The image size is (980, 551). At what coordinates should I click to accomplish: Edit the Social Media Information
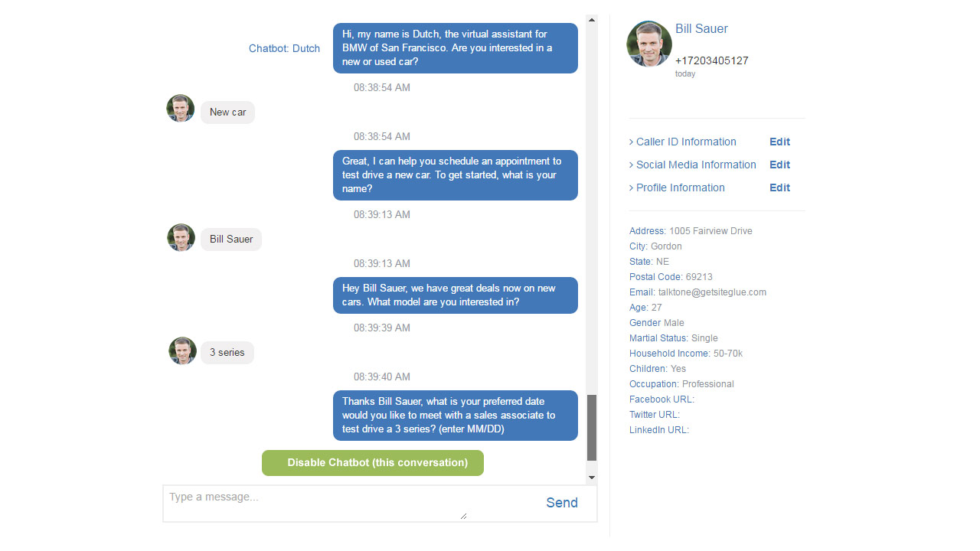click(x=779, y=165)
